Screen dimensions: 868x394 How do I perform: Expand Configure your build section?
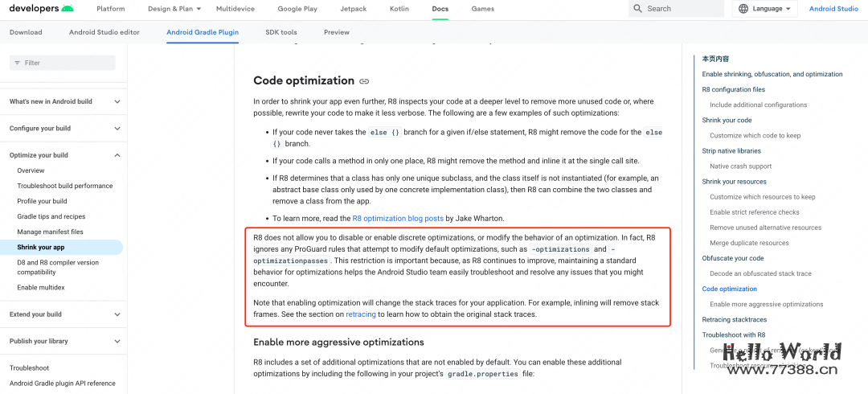[117, 129]
